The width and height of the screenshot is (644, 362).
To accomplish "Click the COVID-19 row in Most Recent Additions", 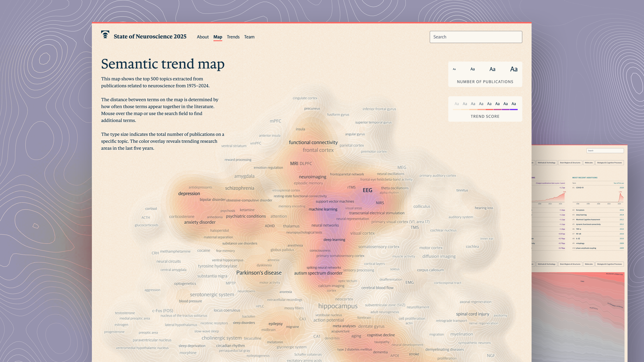I will [580, 188].
